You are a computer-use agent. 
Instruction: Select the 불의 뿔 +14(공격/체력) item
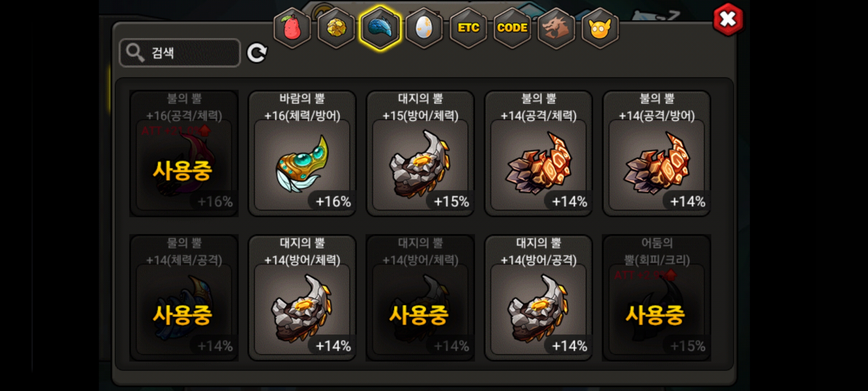click(539, 154)
